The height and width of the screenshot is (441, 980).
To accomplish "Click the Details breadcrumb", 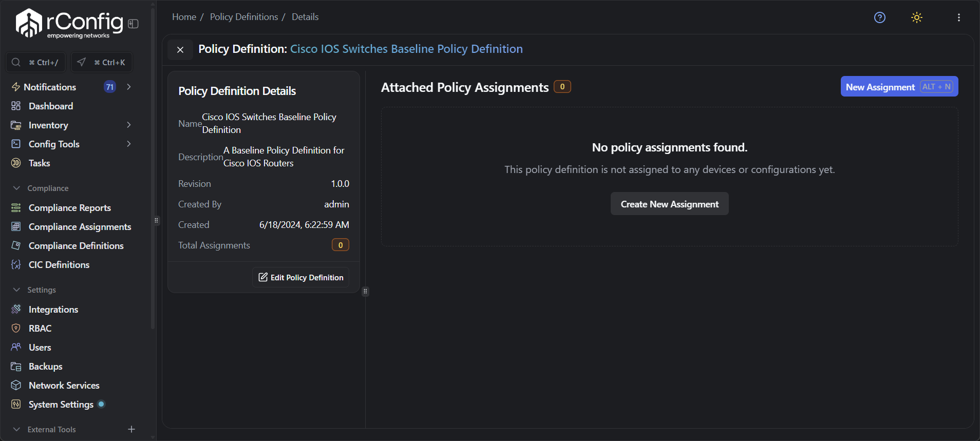I will pos(305,17).
